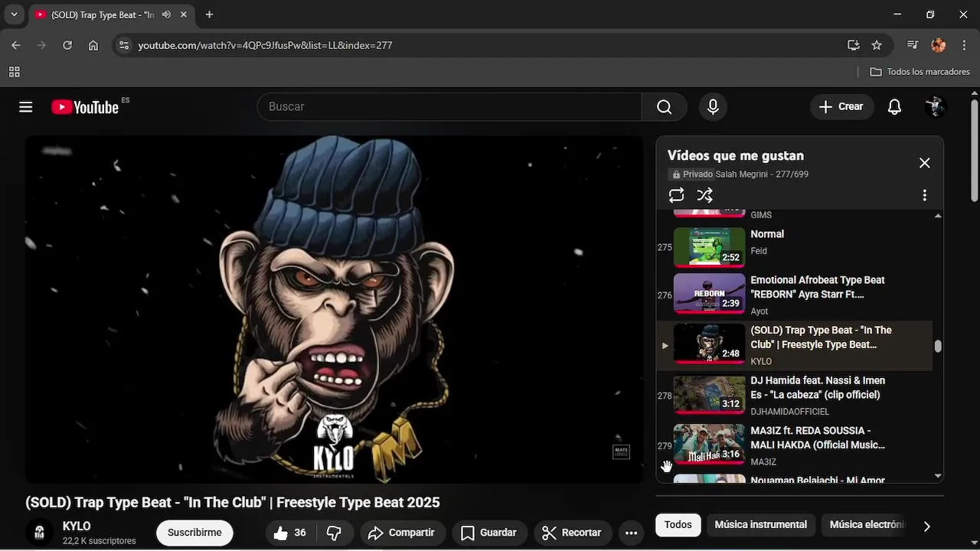Open the Recortar clip option
980x551 pixels.
point(572,533)
